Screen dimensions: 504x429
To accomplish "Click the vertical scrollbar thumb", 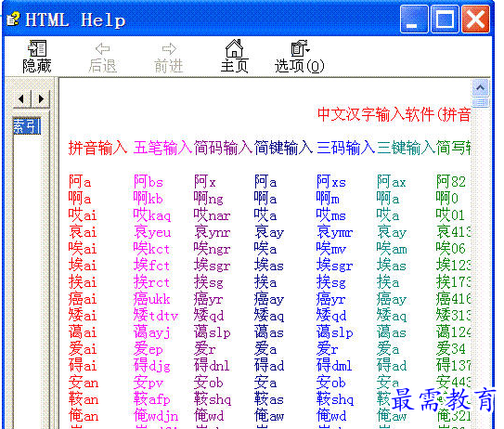I will point(480,103).
